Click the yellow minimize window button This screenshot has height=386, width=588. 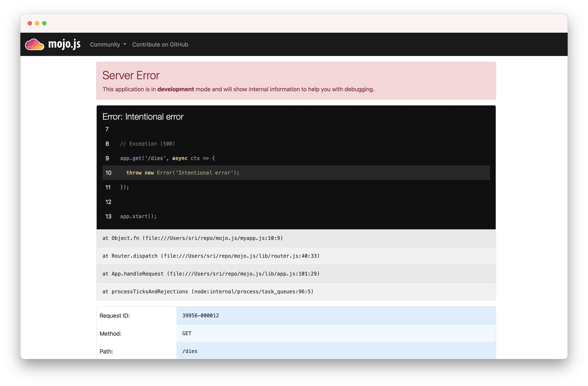[37, 23]
